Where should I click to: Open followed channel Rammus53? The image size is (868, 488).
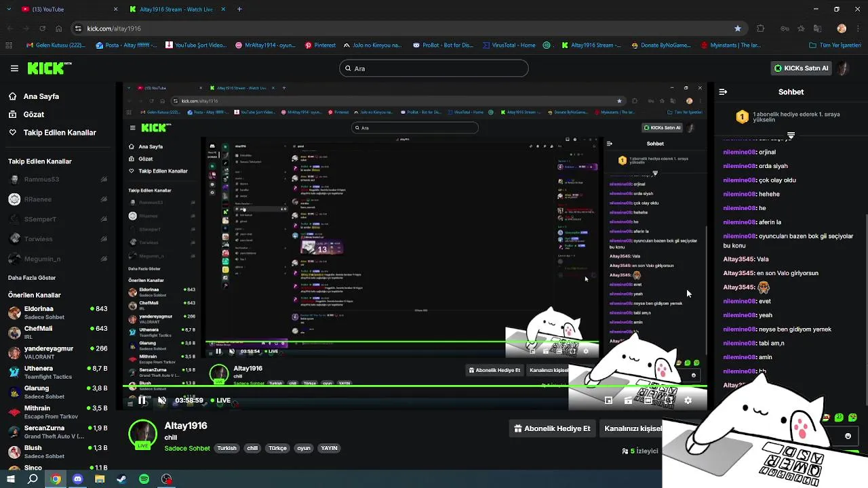tap(58, 180)
